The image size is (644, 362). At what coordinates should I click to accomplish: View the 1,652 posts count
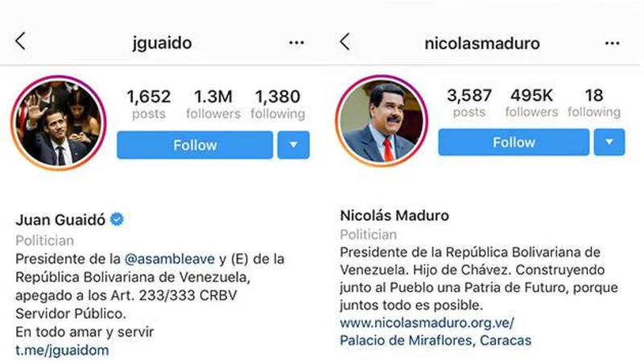click(149, 105)
